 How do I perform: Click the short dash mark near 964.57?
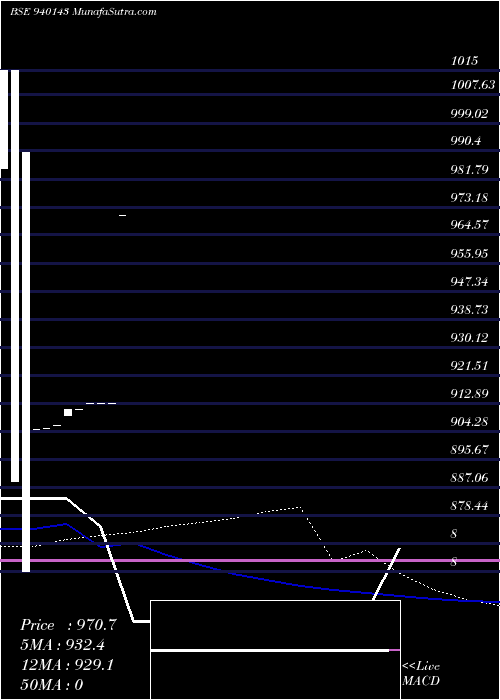(x=122, y=216)
